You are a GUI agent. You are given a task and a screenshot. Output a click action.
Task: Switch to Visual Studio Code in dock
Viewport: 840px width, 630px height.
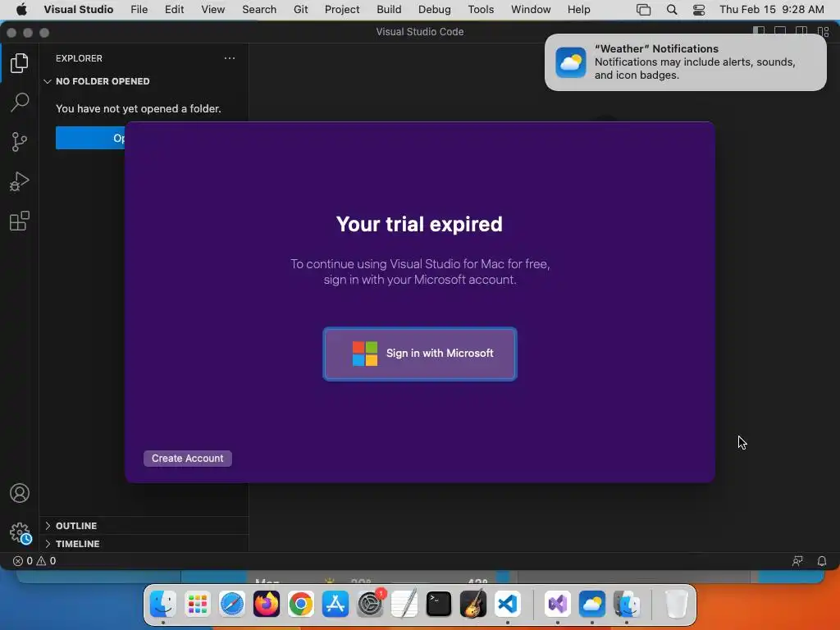pos(507,604)
